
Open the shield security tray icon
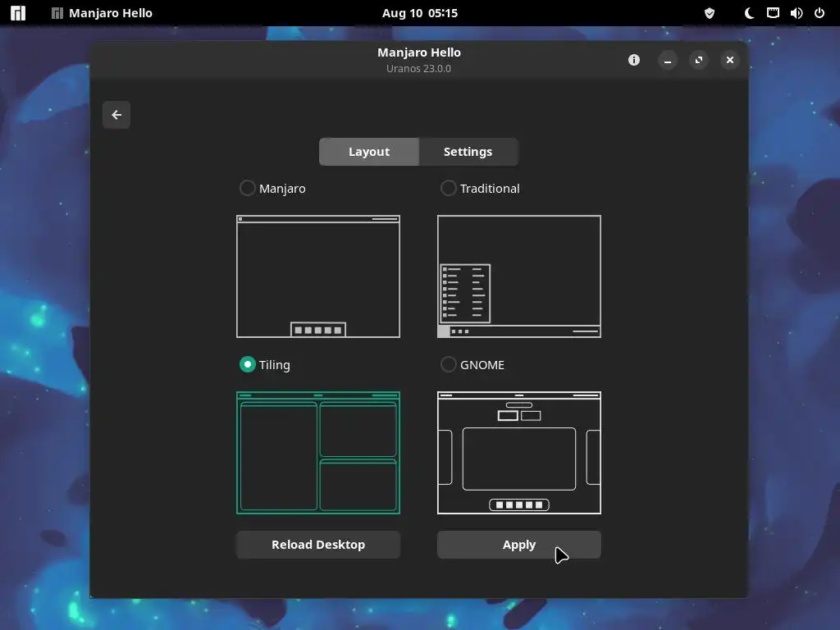pos(710,13)
